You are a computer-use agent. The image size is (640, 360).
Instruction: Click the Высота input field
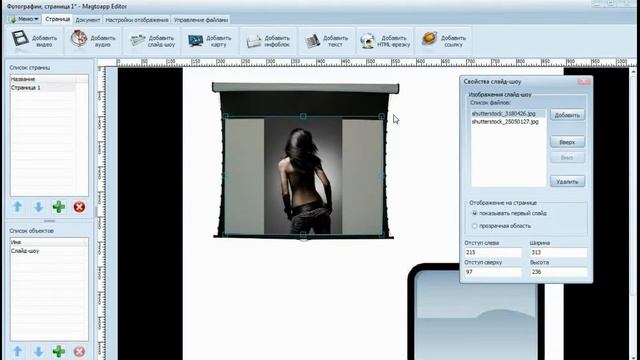click(x=558, y=271)
